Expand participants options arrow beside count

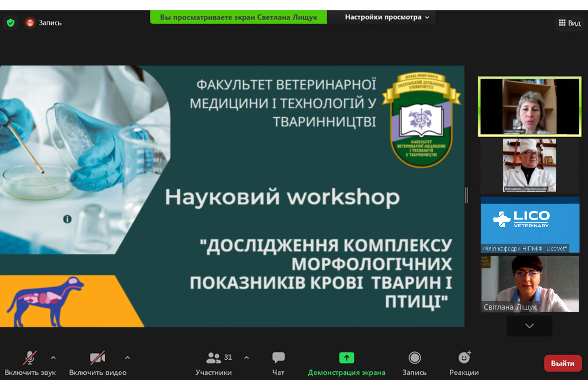pyautogui.click(x=246, y=358)
